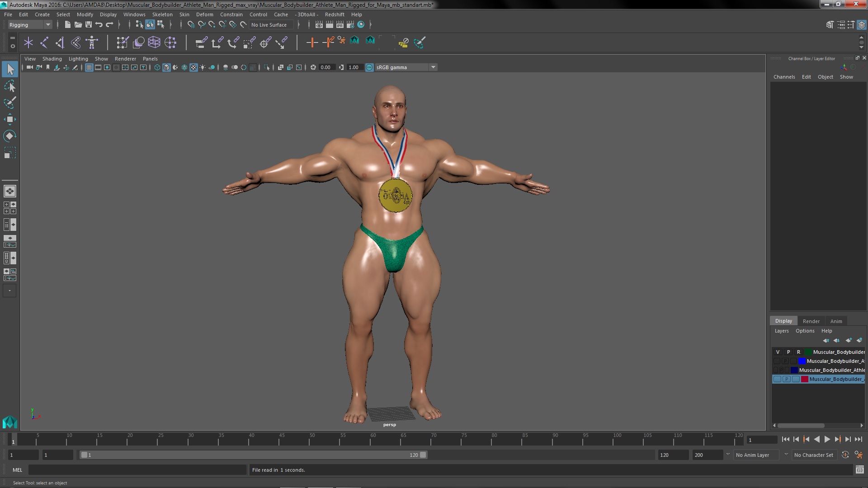Select the arrow Select tool
Viewport: 868px width, 488px height.
pos(10,69)
